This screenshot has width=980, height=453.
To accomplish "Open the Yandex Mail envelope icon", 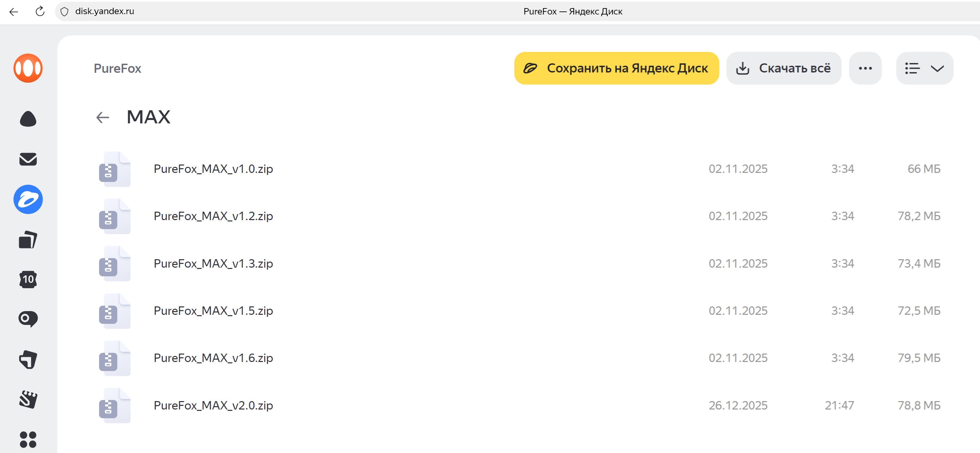I will 28,159.
